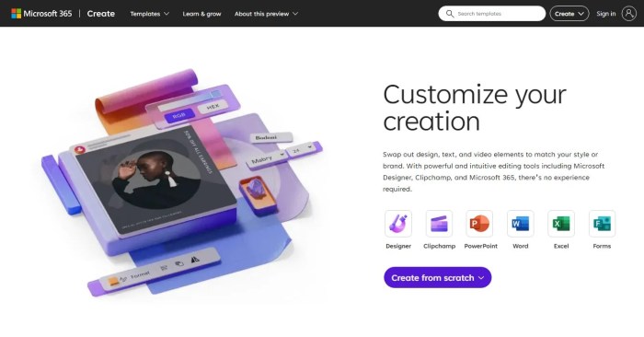644x337 pixels.
Task: Open the Create dropdown in header
Action: (x=569, y=14)
